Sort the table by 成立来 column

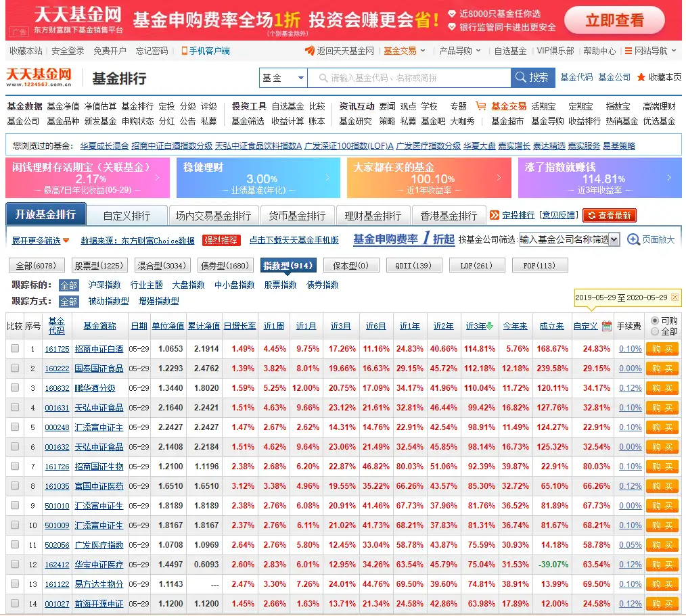click(x=551, y=326)
